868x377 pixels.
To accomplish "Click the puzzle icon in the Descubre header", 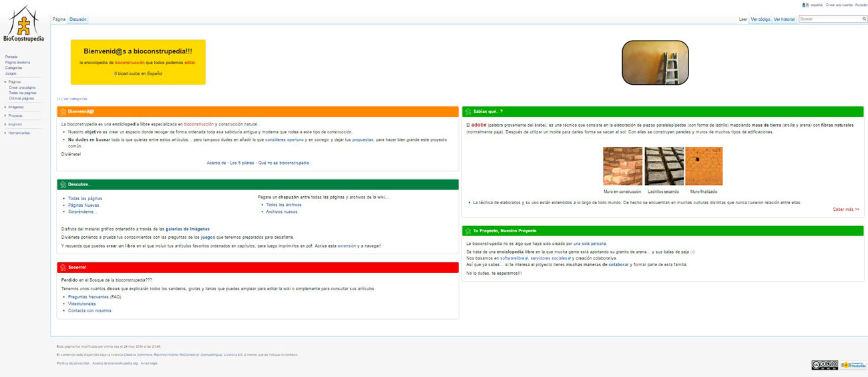I will tap(63, 184).
